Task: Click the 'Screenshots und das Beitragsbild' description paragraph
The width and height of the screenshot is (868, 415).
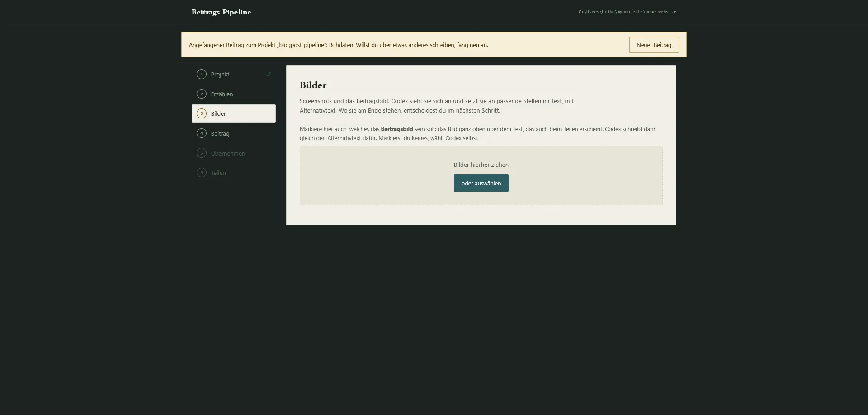Action: [x=437, y=106]
